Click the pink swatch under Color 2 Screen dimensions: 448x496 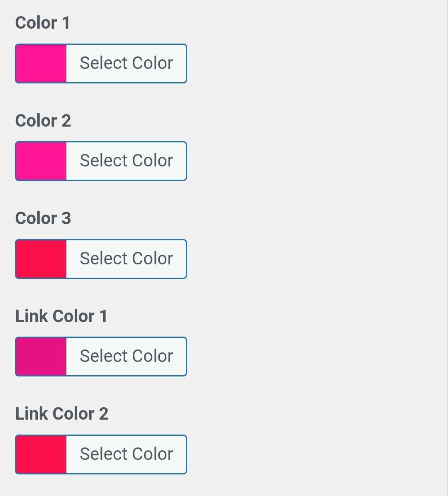(x=41, y=161)
